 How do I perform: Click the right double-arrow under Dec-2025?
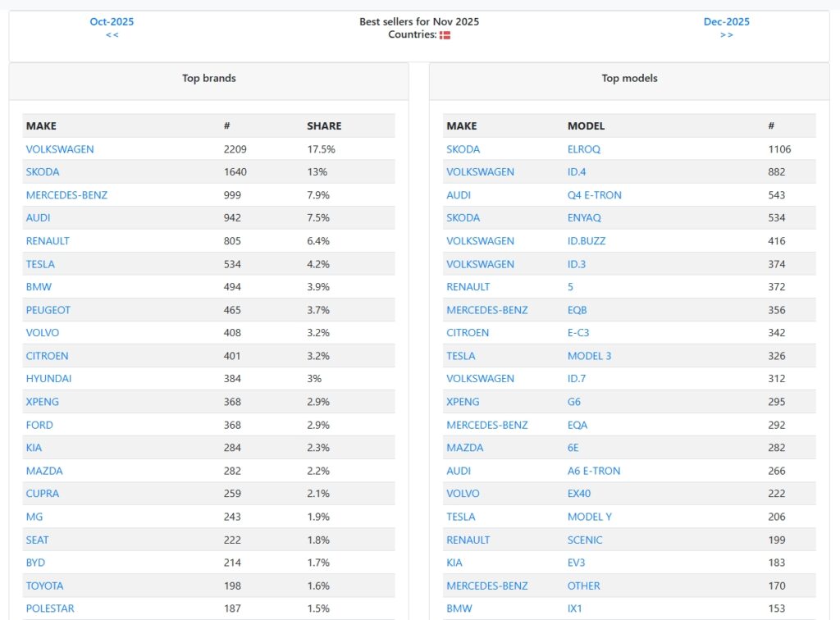point(726,34)
